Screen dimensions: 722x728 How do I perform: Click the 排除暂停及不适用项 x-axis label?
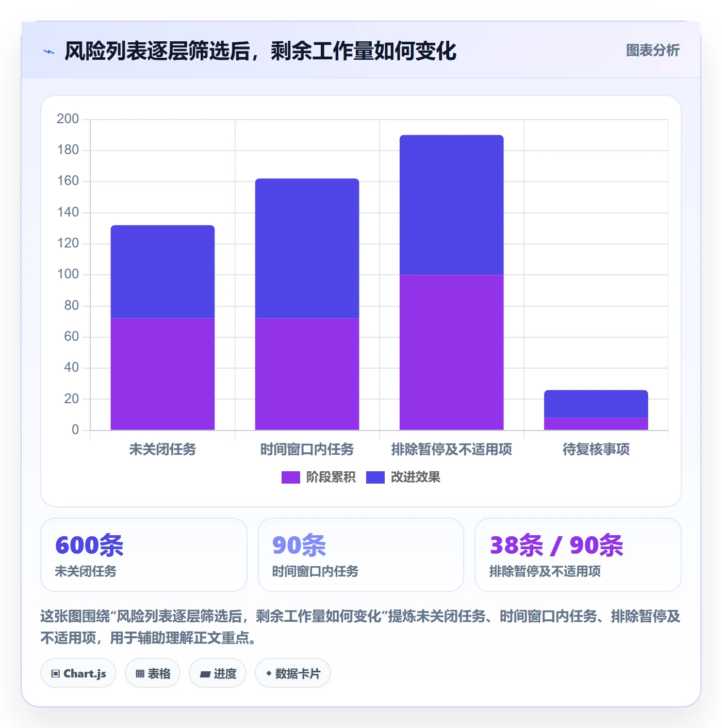451,450
